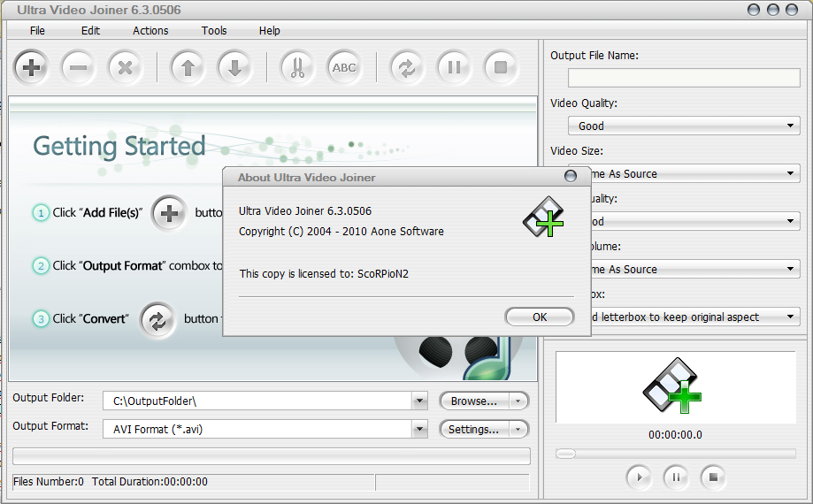Open the Audio Quality dropdown
Viewport: 813px width, 504px height.
pyautogui.click(x=695, y=221)
